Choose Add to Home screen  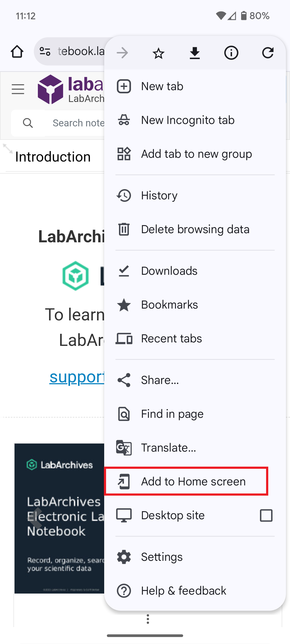pyautogui.click(x=193, y=481)
